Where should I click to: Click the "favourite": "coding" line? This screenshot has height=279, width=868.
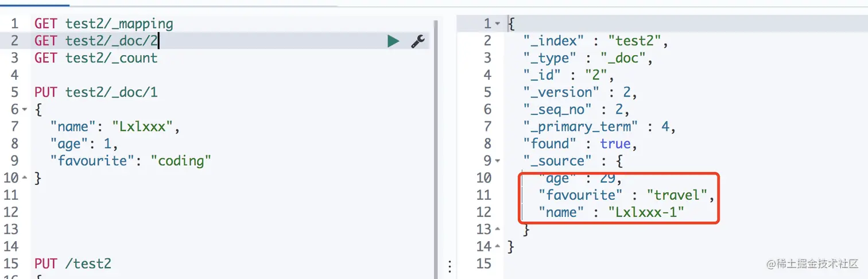131,161
